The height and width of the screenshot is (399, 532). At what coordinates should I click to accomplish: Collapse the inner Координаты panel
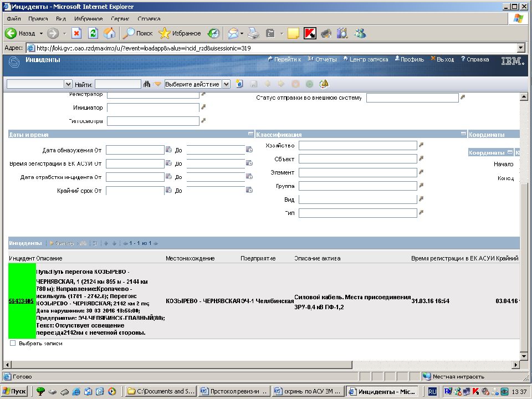(510, 152)
